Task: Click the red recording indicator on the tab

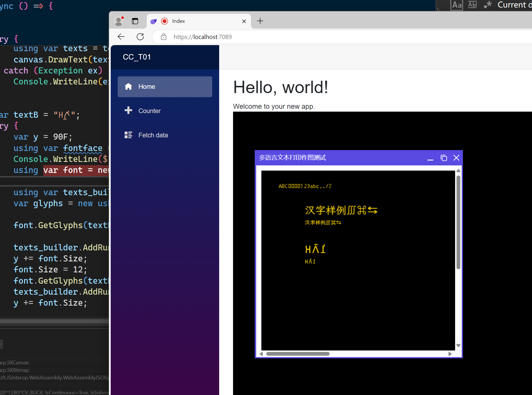Action: click(x=164, y=21)
